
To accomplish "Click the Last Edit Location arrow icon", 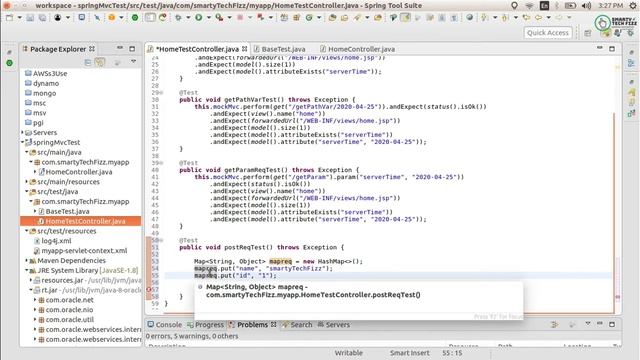I will tap(527, 18).
